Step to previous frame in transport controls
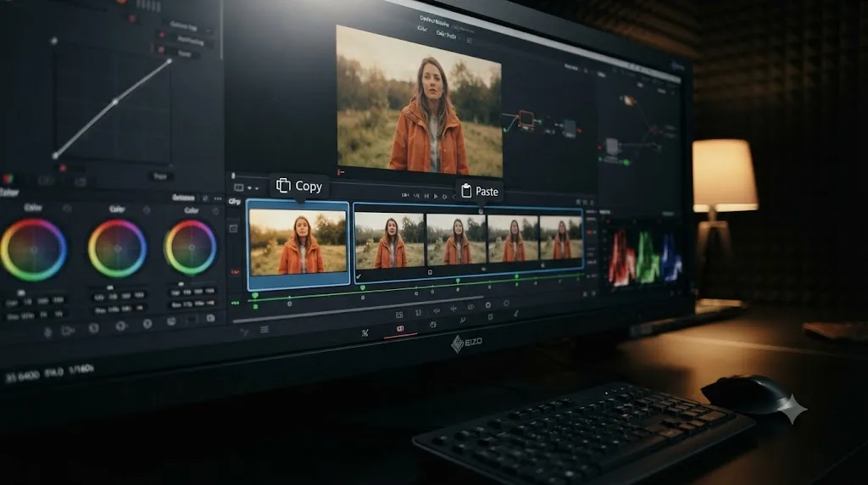 click(x=426, y=196)
